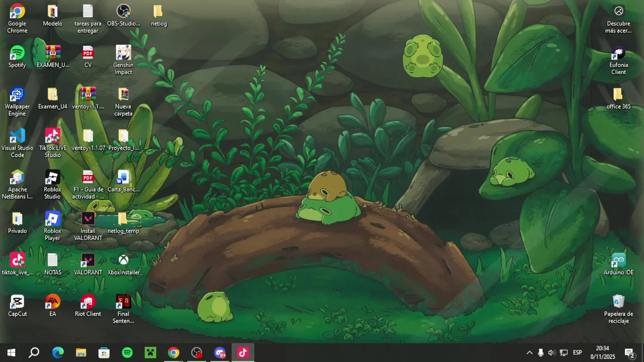Select the Apache NetBeans IDE shortcut

(17, 185)
